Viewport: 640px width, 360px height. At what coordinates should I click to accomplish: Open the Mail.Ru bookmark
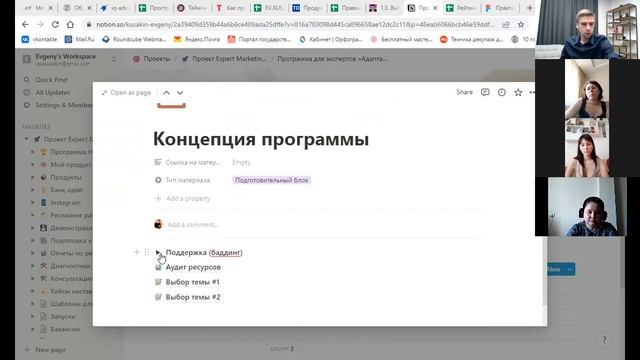tap(80, 39)
